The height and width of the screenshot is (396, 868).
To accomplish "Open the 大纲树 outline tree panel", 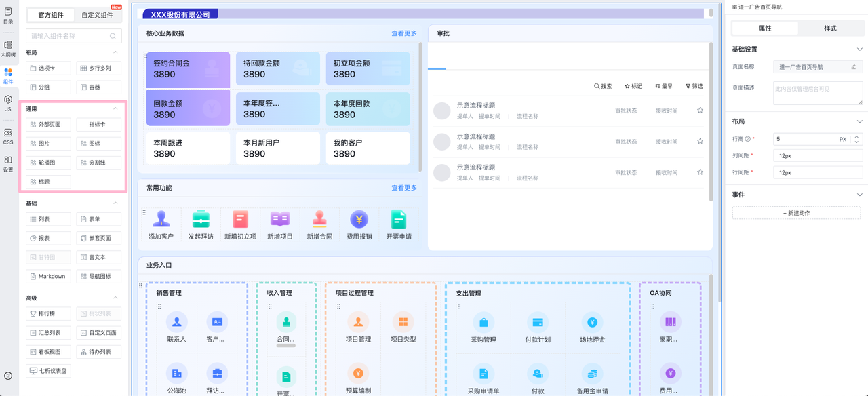I will click(x=8, y=48).
